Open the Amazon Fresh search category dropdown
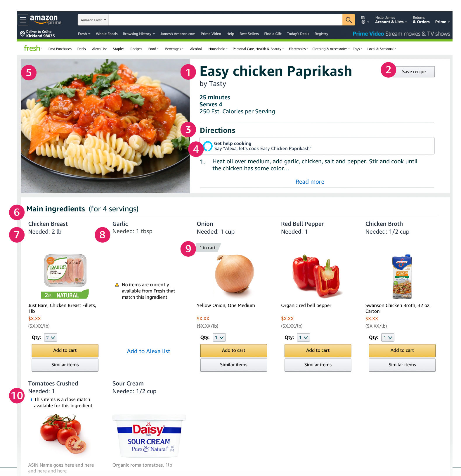The width and height of the screenshot is (461, 476). pyautogui.click(x=93, y=20)
